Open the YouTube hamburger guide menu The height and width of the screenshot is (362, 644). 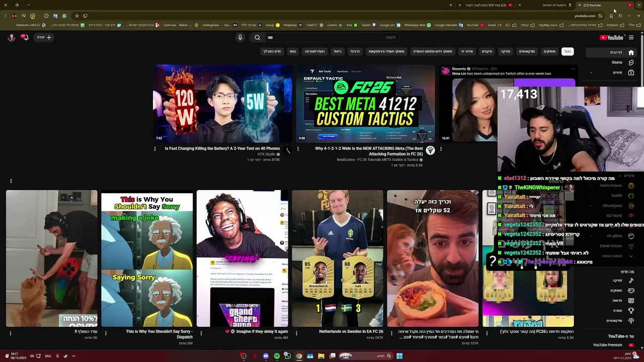tap(631, 37)
